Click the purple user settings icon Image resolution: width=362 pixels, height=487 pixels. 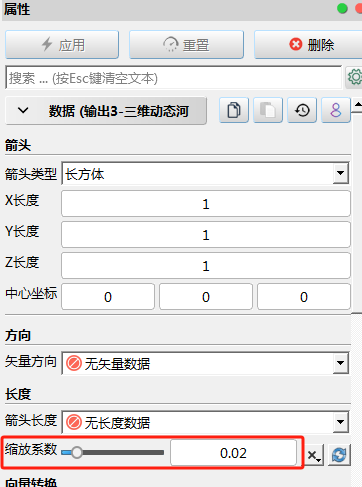(x=336, y=110)
